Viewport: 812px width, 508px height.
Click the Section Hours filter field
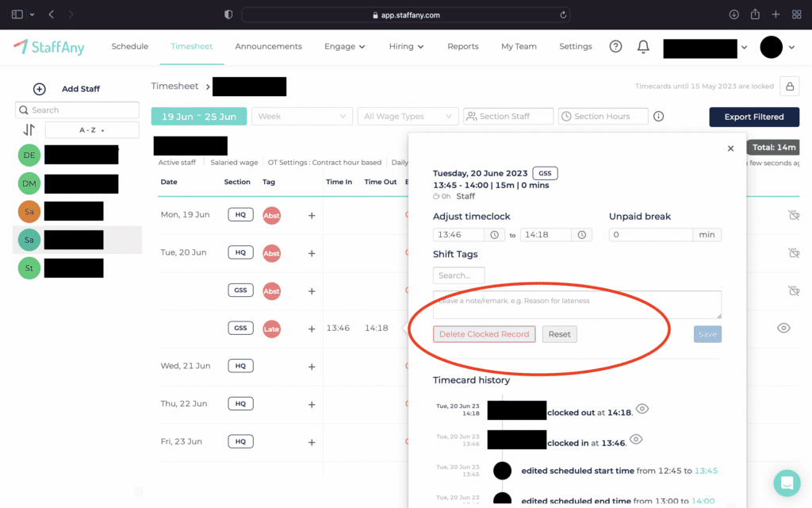click(603, 116)
